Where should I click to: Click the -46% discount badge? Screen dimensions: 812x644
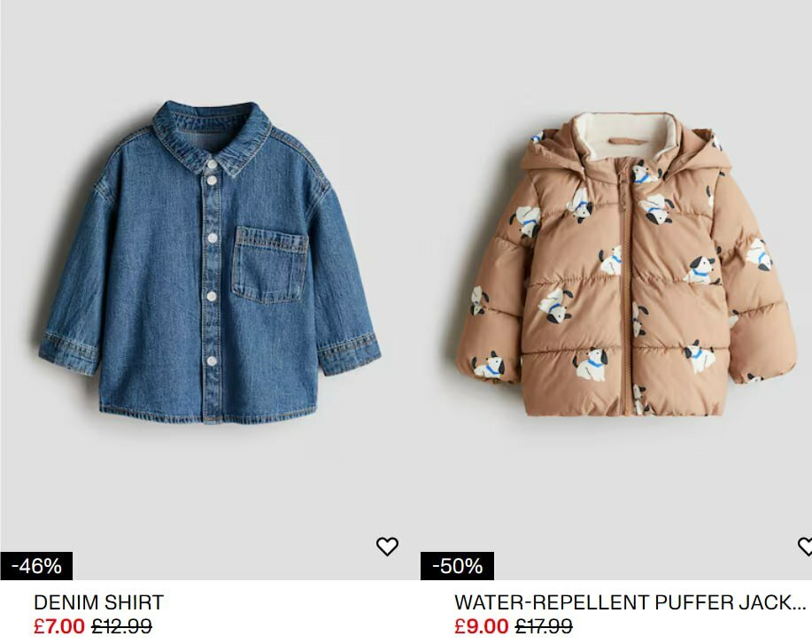click(36, 566)
